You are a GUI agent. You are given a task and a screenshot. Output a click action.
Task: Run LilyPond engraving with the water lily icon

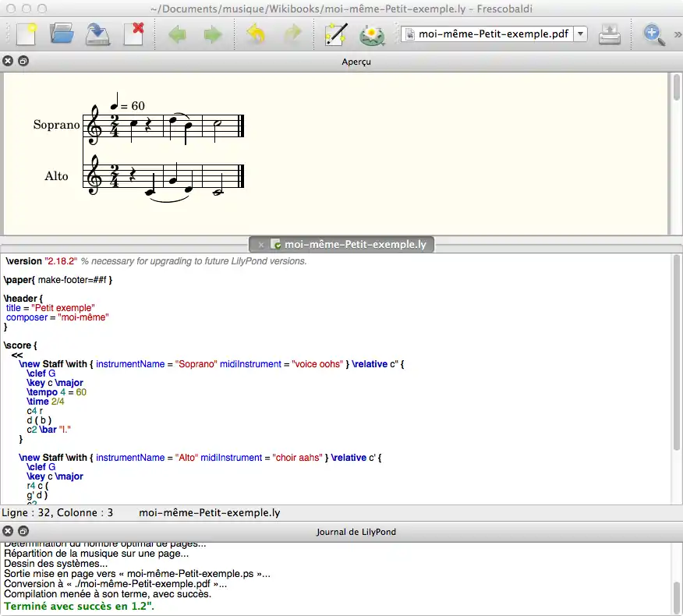pos(372,34)
